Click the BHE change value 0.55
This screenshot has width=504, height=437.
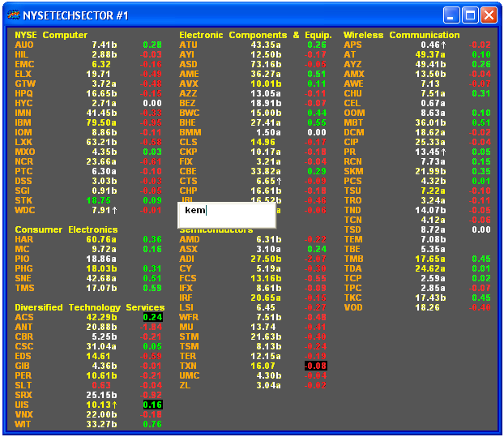click(x=317, y=123)
